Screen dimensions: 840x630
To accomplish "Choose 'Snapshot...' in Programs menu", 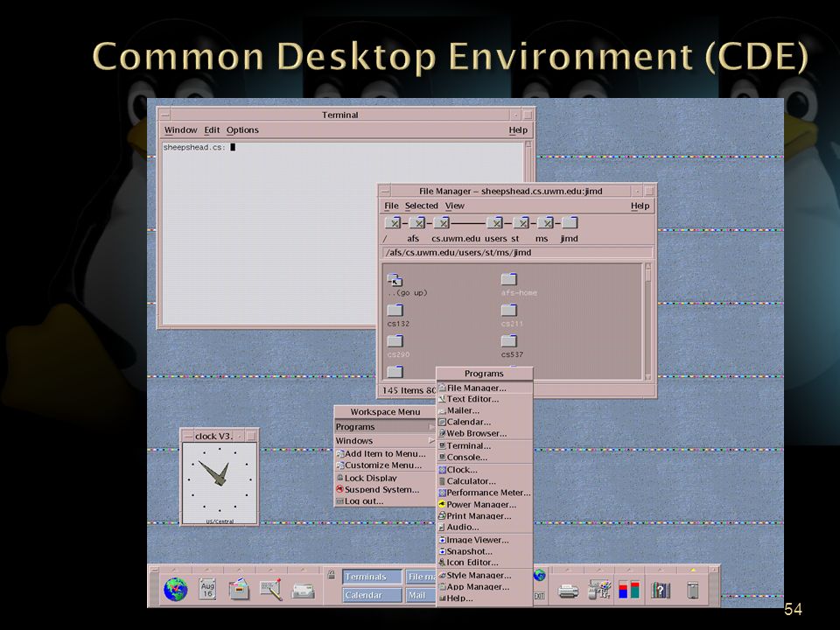I will click(485, 551).
